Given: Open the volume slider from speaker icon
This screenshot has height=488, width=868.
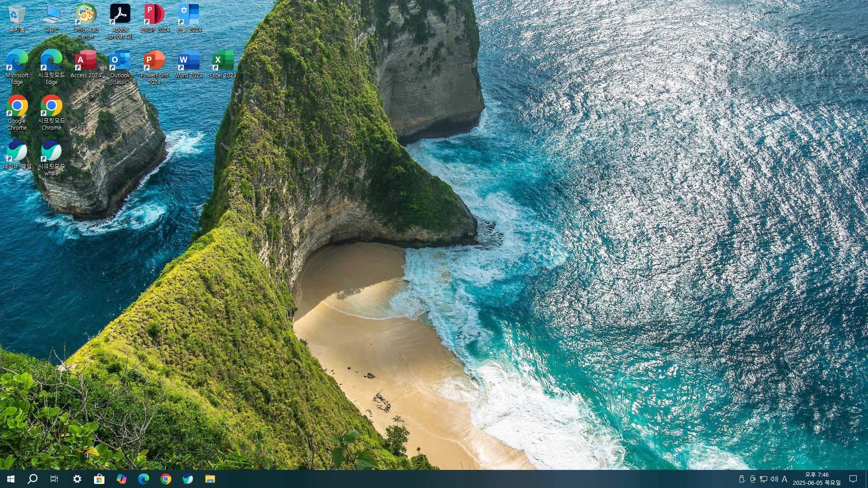Looking at the screenshot, I should (x=774, y=479).
